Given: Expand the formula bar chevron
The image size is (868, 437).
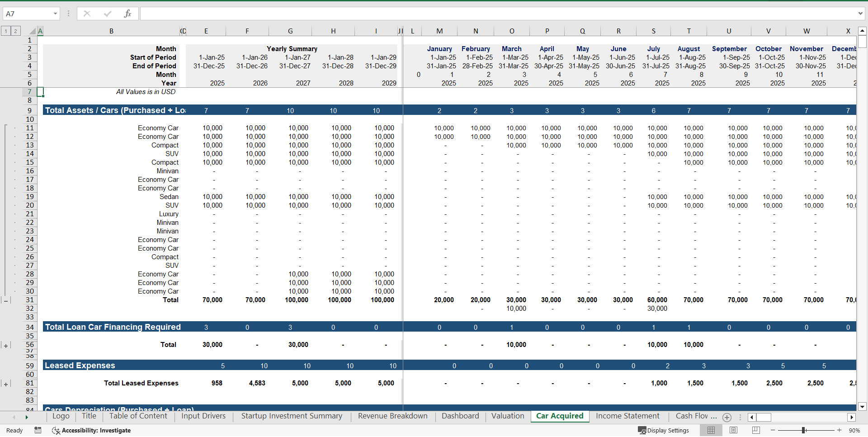Looking at the screenshot, I should coord(860,14).
